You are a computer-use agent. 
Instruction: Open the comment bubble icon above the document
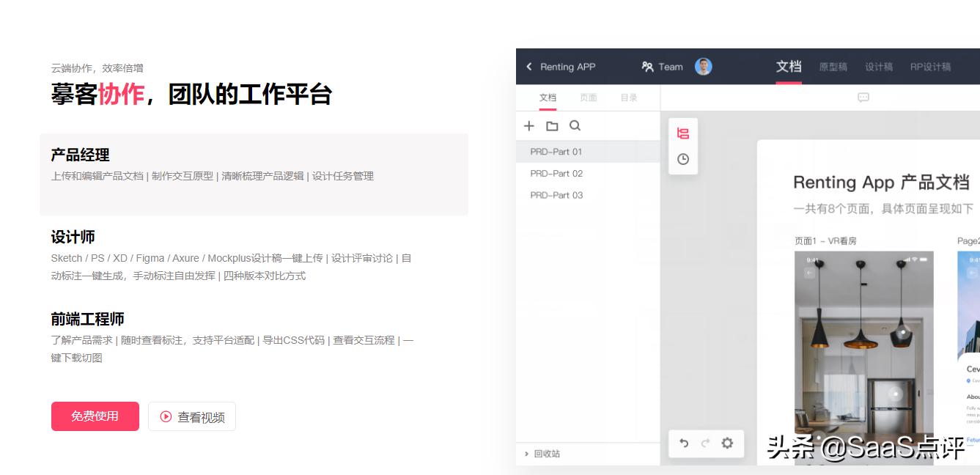(862, 97)
